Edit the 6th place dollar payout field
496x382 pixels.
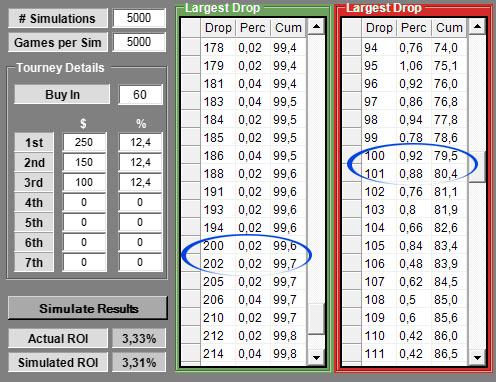coord(84,242)
